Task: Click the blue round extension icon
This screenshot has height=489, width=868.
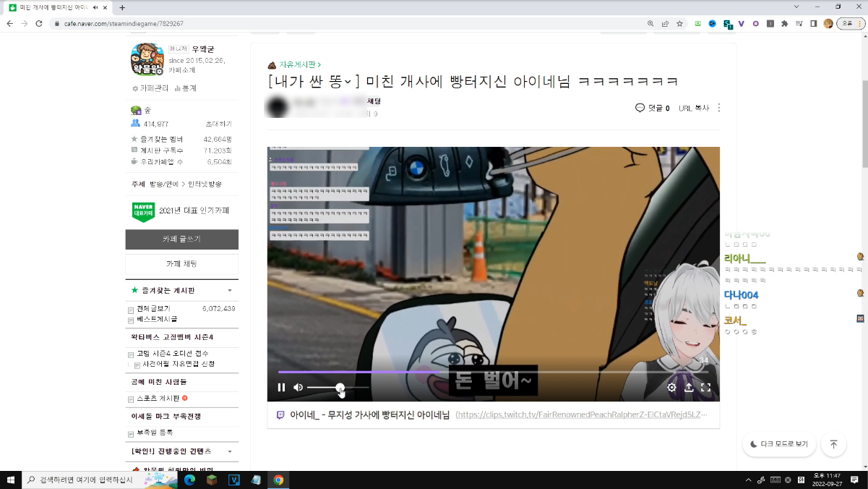Action: (x=712, y=23)
